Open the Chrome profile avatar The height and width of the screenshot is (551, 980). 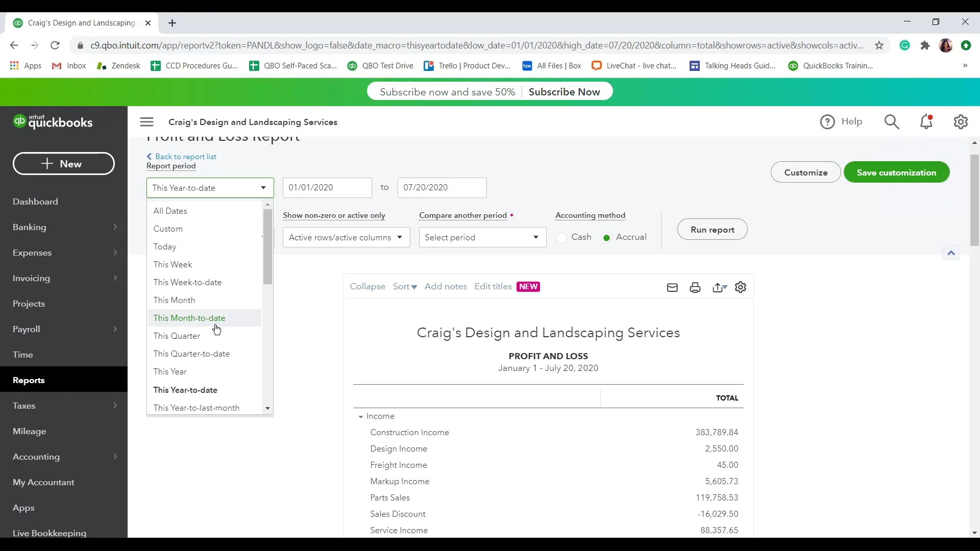[946, 45]
